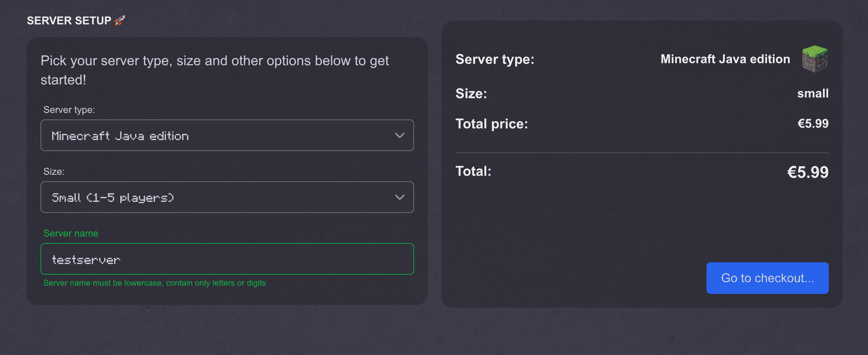This screenshot has height=355, width=868.
Task: Focus the Server name input field
Action: 227,259
